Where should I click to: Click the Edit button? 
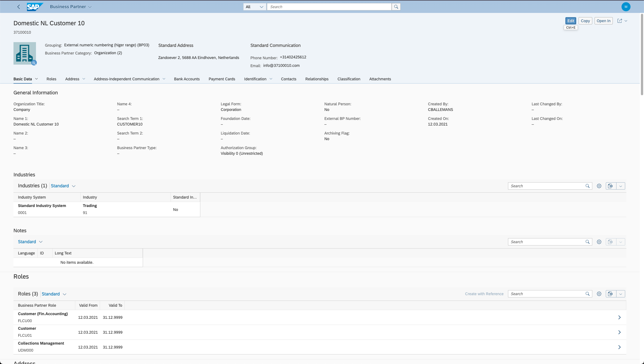pos(571,21)
